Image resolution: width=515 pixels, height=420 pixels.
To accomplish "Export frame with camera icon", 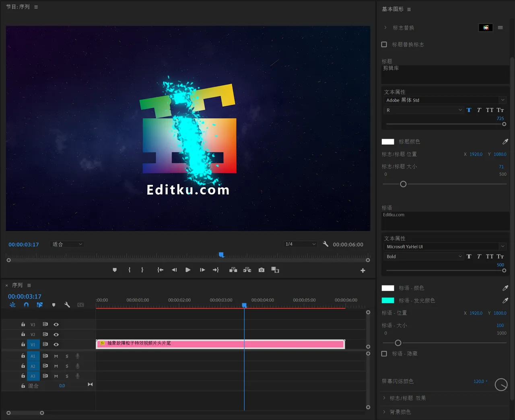I will (x=262, y=270).
